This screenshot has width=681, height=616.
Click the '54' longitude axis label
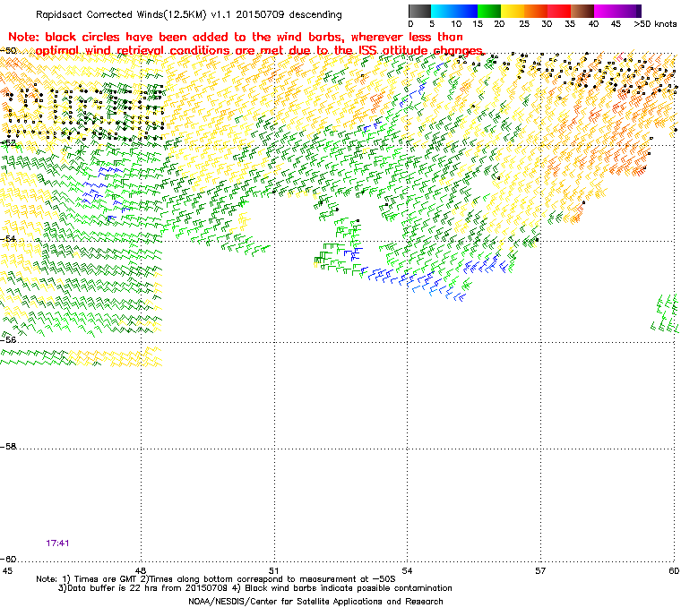click(x=407, y=570)
